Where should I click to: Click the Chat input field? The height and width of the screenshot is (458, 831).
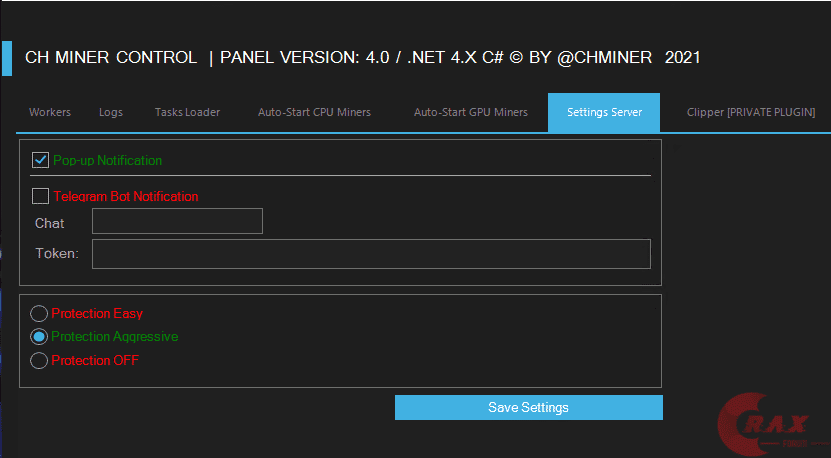(x=177, y=221)
